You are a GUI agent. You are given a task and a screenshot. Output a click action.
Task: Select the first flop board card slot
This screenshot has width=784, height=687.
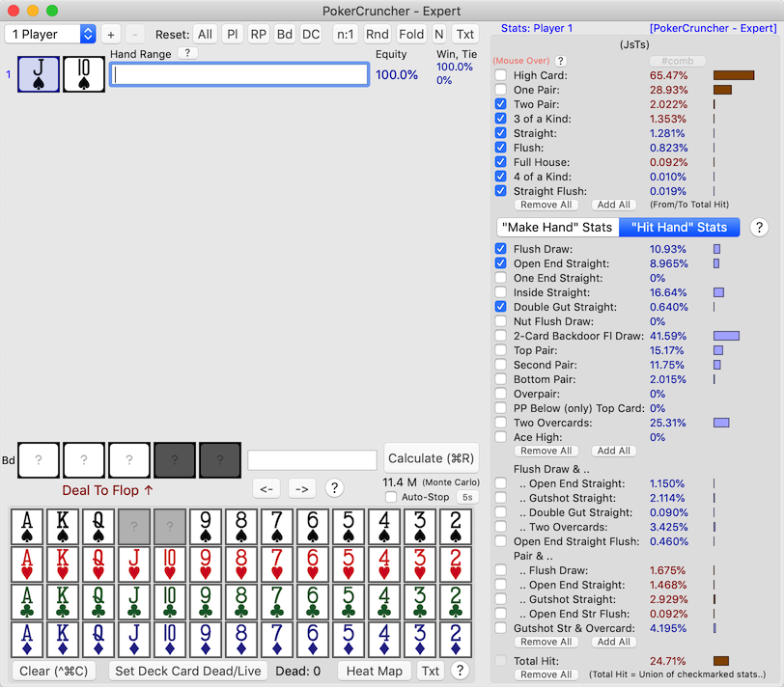coord(39,459)
